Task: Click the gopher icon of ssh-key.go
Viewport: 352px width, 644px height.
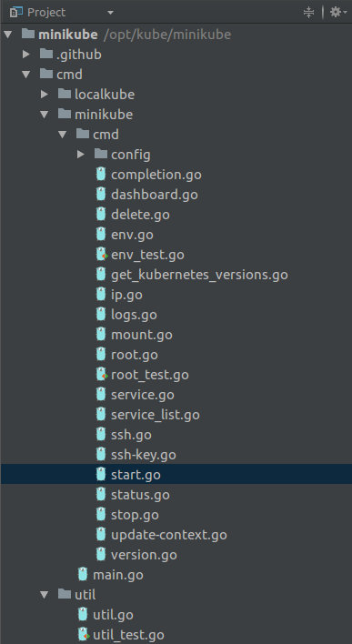Action: 101,455
